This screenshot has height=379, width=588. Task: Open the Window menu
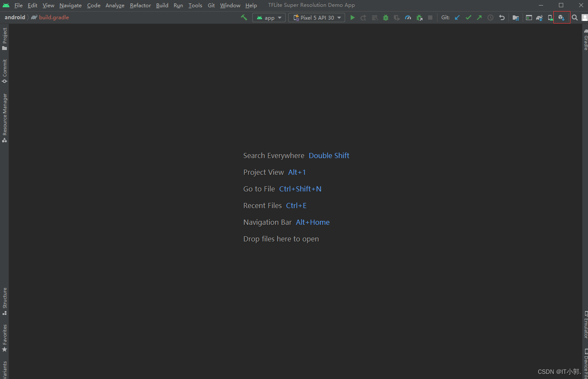click(230, 6)
